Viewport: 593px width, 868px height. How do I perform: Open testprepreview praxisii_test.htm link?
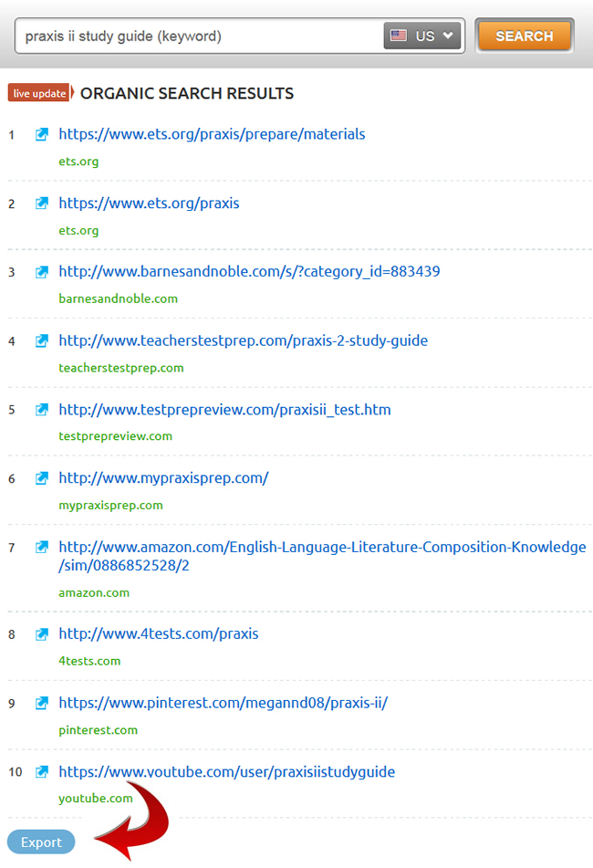tap(224, 410)
